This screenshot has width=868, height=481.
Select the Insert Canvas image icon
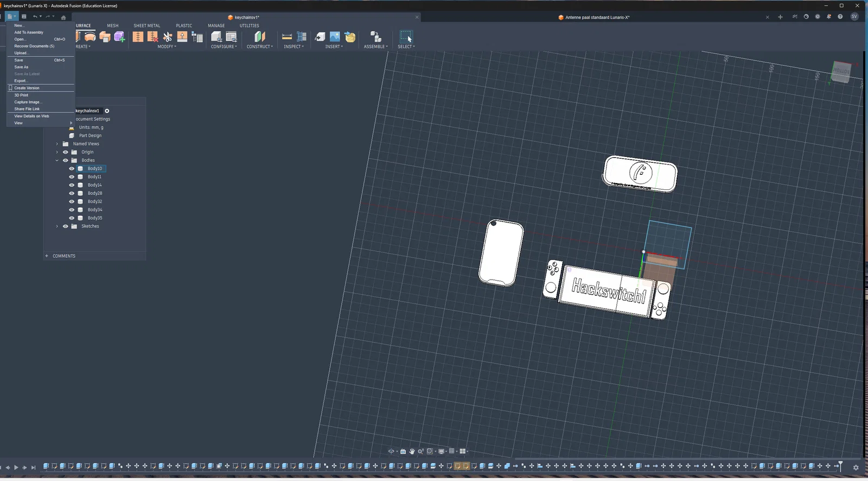(335, 37)
